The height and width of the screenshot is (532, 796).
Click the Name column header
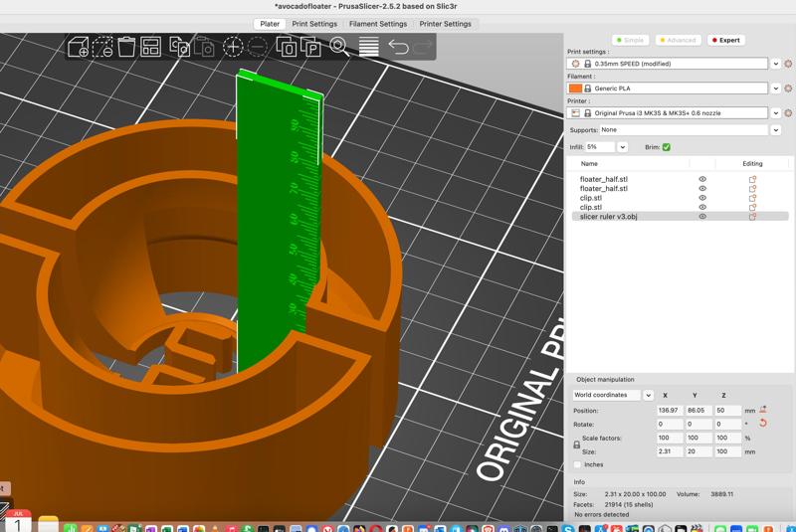click(x=589, y=164)
